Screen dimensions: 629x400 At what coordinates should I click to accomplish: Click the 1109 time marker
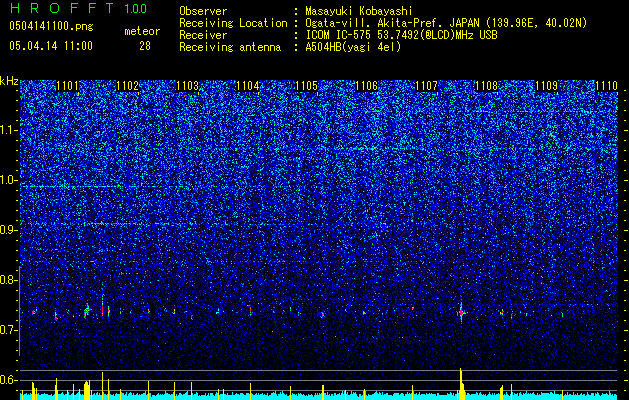[x=546, y=86]
